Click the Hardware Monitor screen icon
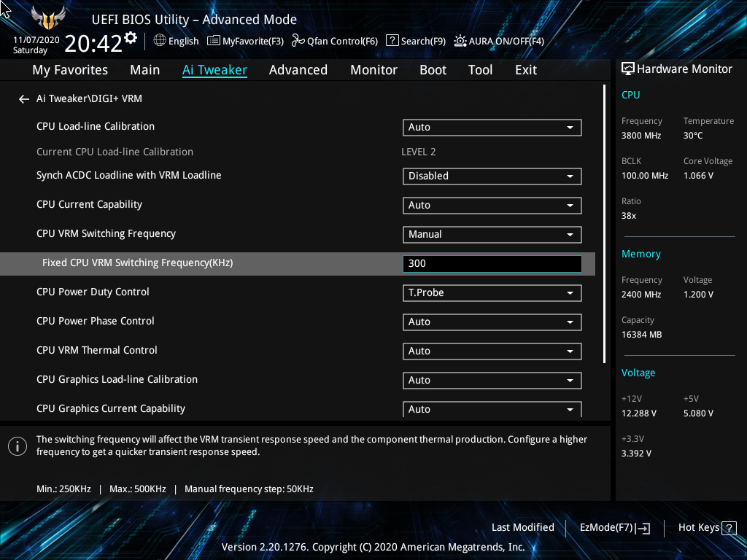Viewport: 747px width, 560px height. tap(628, 69)
